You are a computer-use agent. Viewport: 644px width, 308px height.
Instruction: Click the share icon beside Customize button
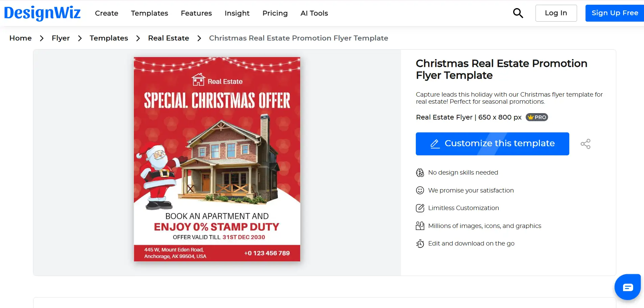coord(586,144)
